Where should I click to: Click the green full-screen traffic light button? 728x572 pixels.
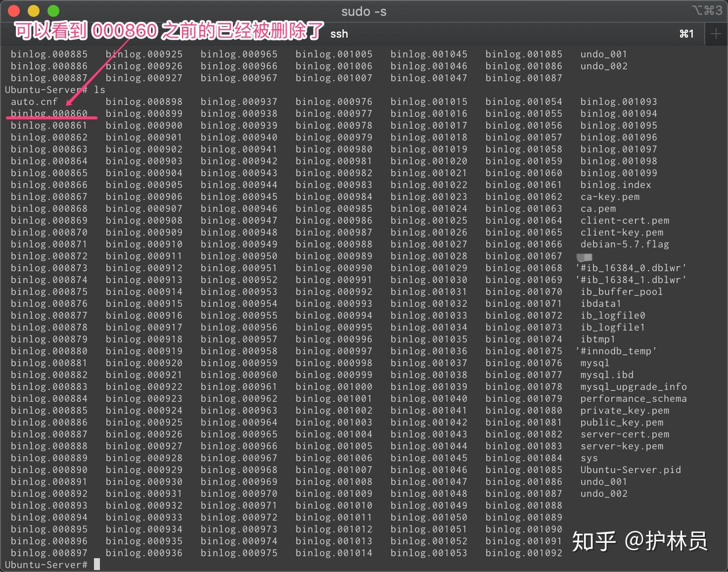[x=52, y=10]
